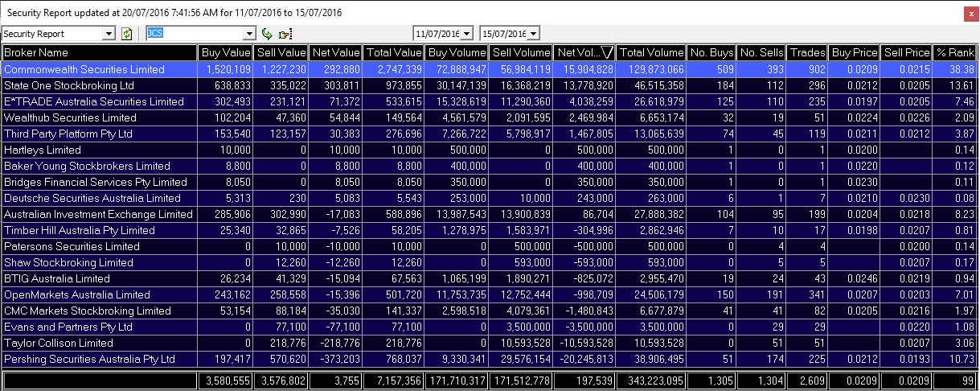Sort by Buy Price column header
Viewport: 980px width, 391px height.
855,52
